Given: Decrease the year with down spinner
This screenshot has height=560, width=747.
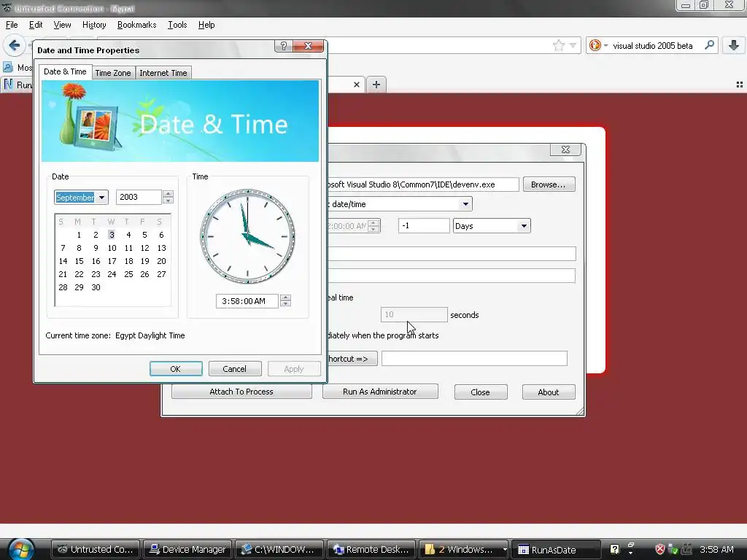Looking at the screenshot, I should click(168, 201).
